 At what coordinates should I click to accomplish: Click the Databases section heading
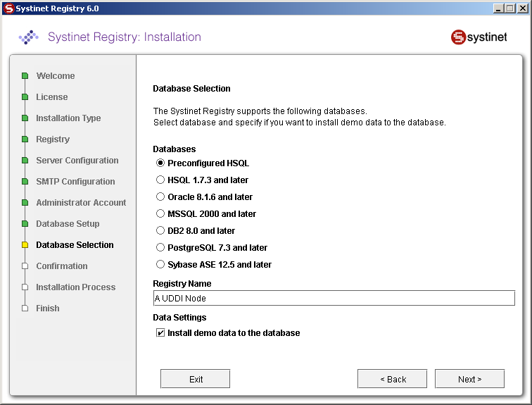pos(175,149)
